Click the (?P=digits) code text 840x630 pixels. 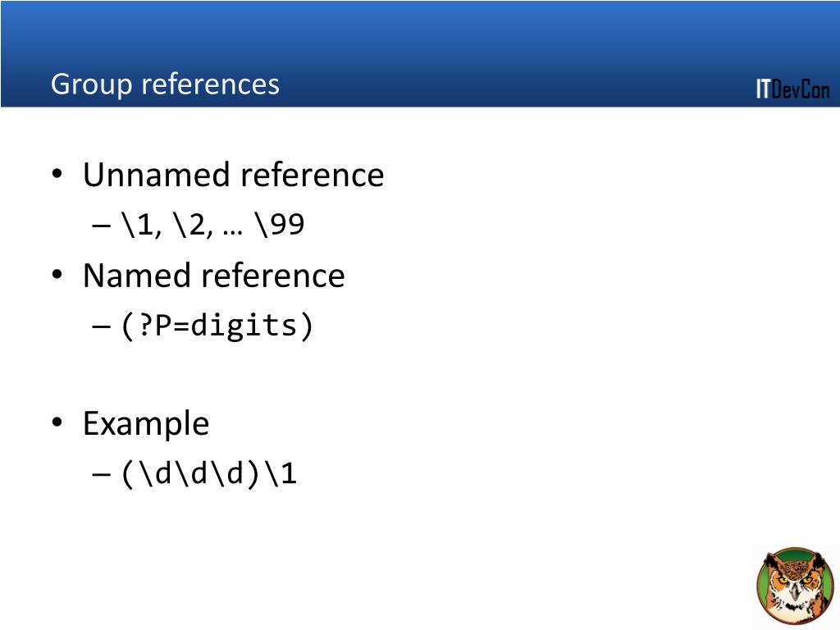coord(217,326)
